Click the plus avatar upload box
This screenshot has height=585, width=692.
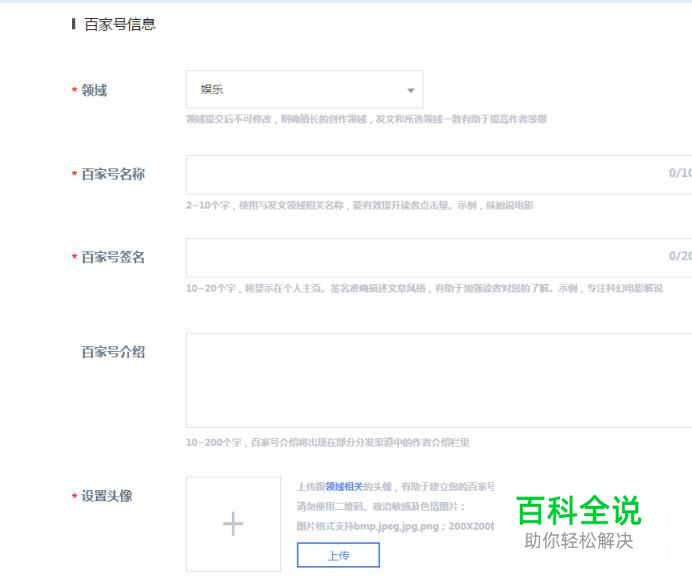point(233,524)
